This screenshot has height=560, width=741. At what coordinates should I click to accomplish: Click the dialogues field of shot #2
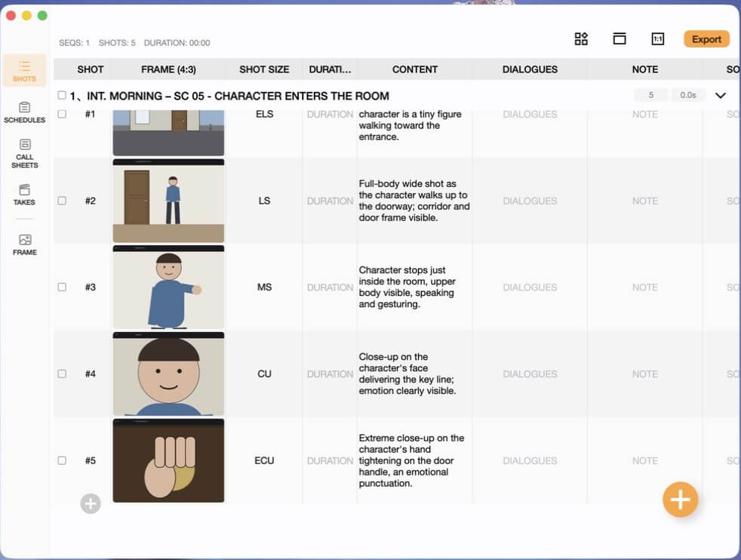point(530,201)
